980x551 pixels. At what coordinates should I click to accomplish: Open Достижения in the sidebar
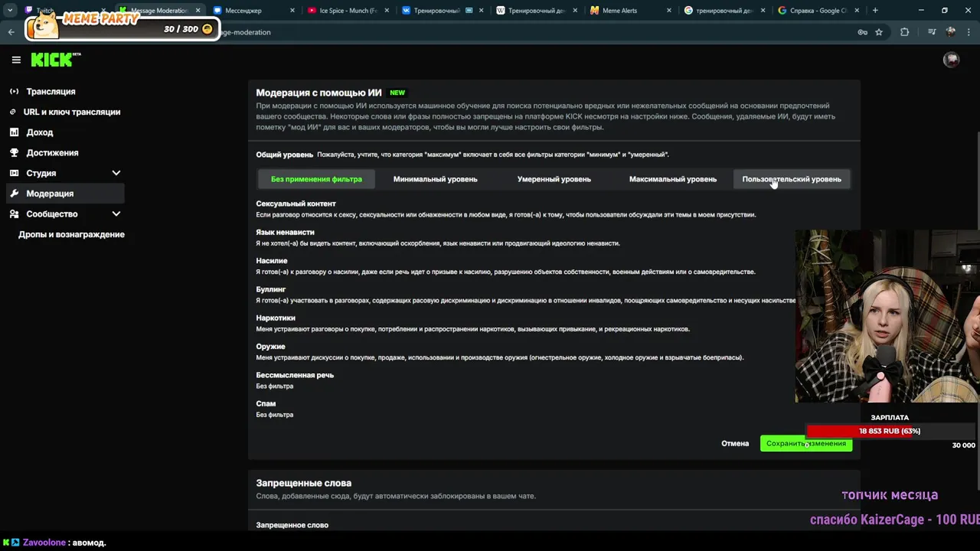pyautogui.click(x=52, y=152)
